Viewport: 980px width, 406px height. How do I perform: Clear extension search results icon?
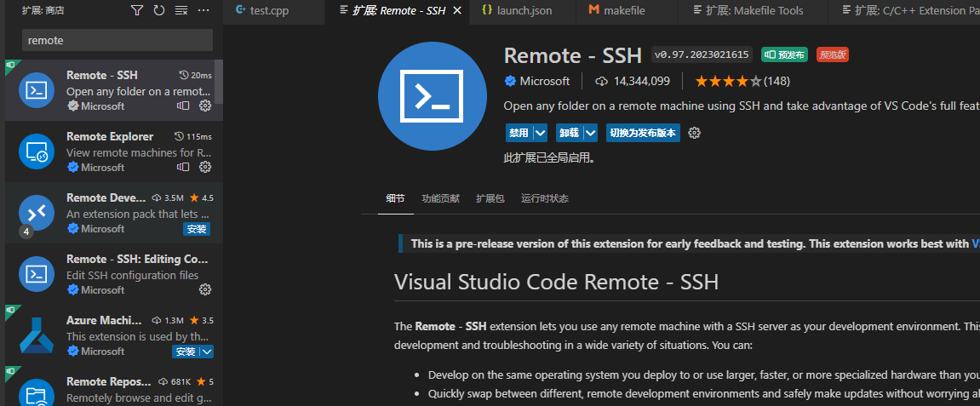181,10
